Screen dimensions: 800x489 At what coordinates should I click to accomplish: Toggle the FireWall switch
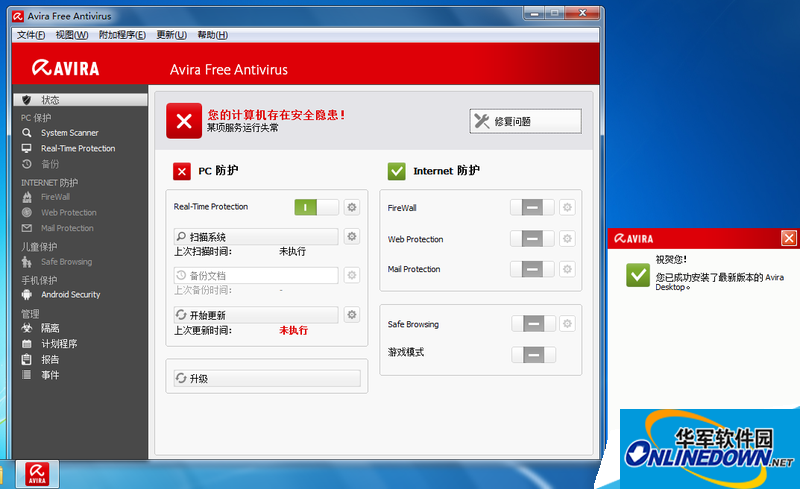[532, 207]
